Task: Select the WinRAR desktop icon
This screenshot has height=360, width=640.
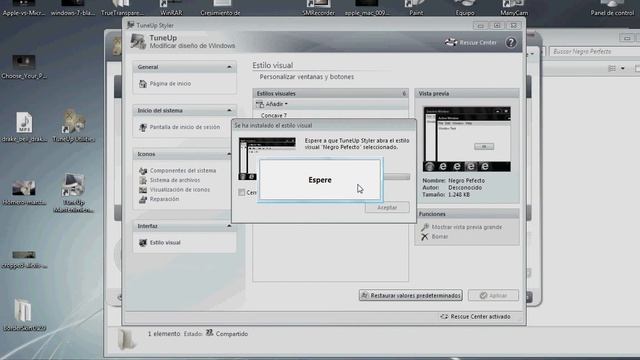Action: click(171, 8)
